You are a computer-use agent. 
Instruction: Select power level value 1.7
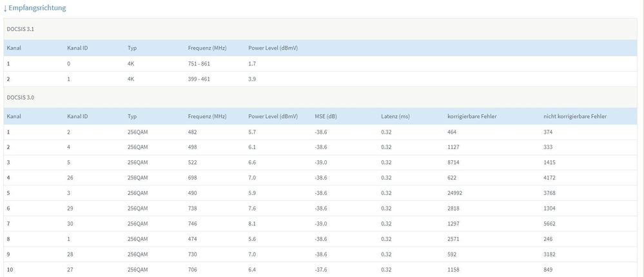pos(252,64)
